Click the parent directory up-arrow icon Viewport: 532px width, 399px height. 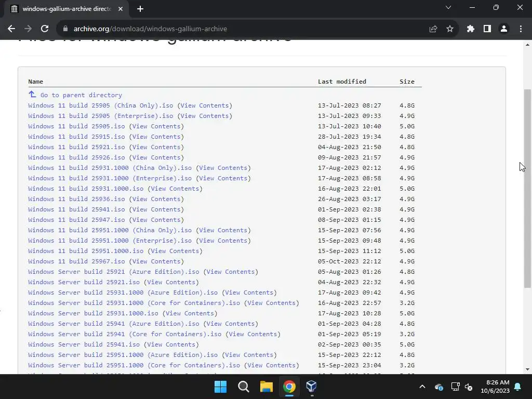point(32,95)
